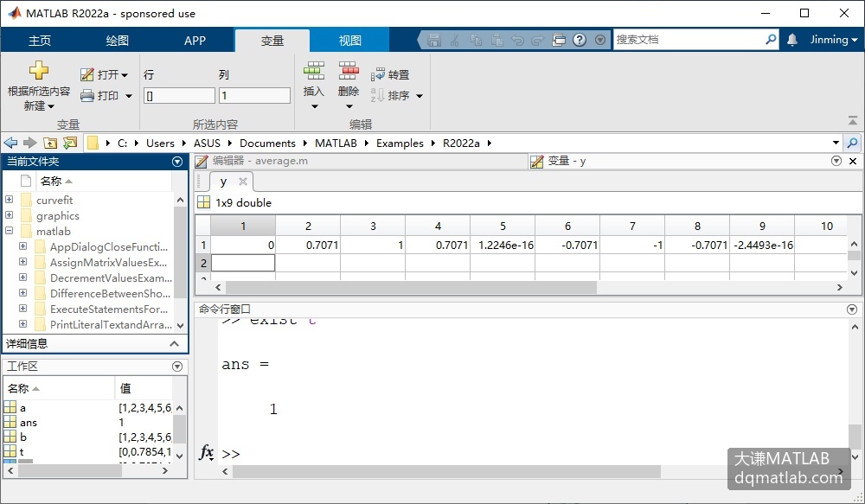Switch to the APP tab
865x504 pixels.
pyautogui.click(x=195, y=41)
